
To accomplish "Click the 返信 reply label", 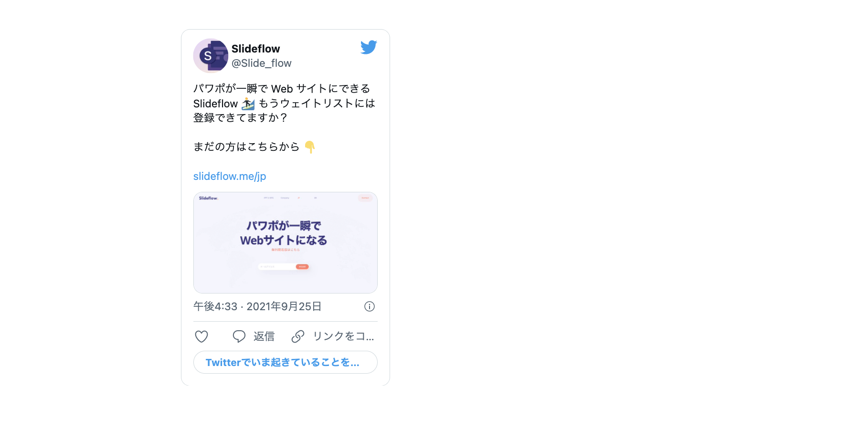I will point(264,336).
